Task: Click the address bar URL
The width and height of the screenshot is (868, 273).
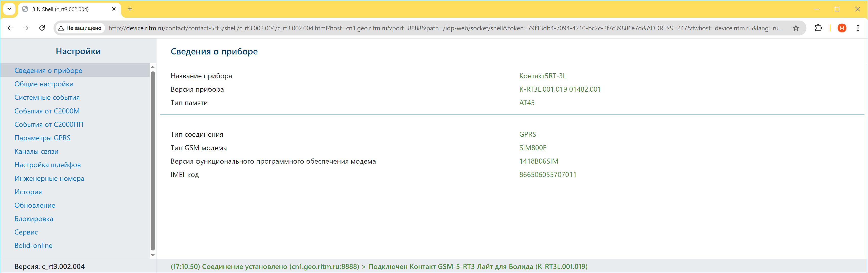Action: 446,28
